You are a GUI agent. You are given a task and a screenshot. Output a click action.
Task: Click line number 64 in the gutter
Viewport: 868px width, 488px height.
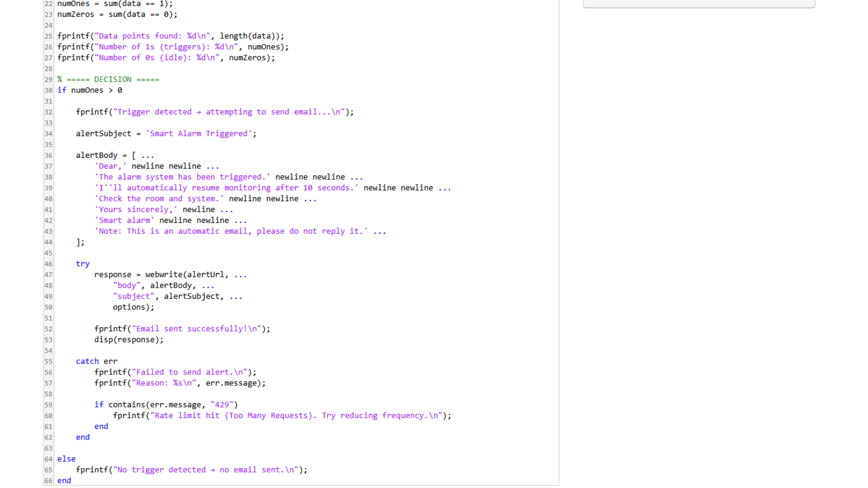tap(48, 459)
